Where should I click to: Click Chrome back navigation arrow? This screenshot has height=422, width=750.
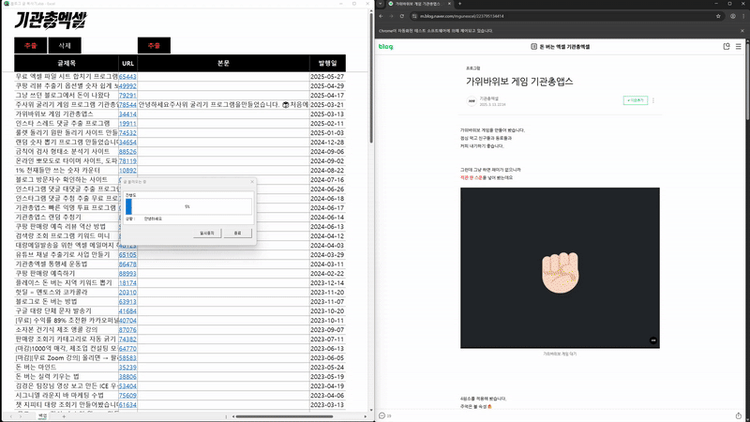pyautogui.click(x=381, y=16)
